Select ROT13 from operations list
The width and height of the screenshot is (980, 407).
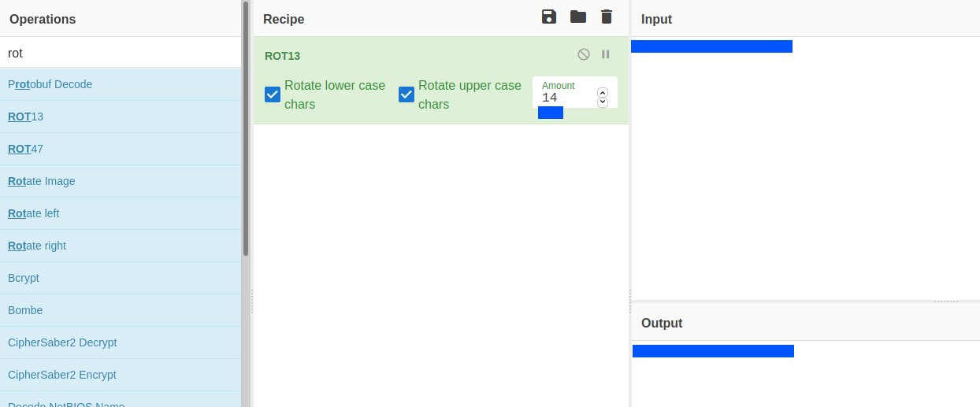pos(26,117)
